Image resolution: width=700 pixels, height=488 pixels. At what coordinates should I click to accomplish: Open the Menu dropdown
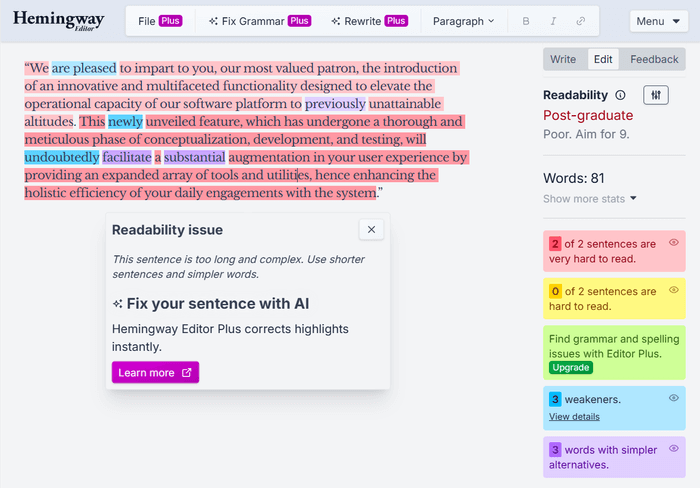tap(658, 21)
